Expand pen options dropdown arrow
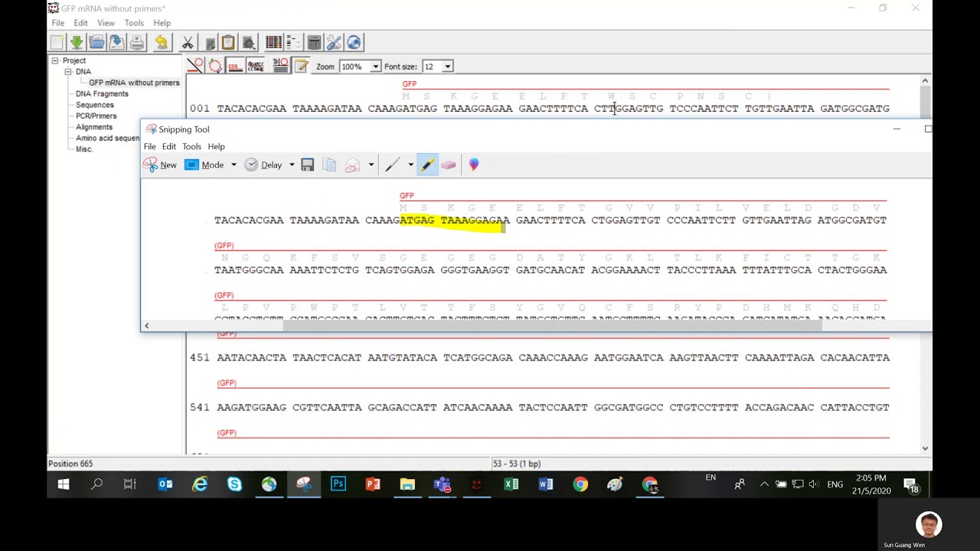980x551 pixels. coord(410,165)
